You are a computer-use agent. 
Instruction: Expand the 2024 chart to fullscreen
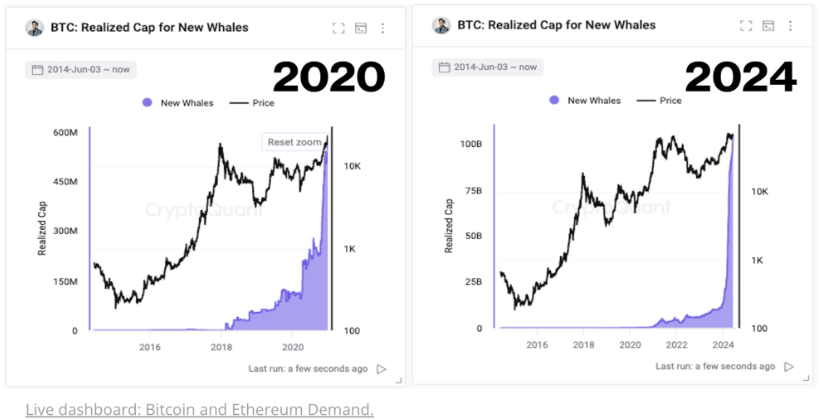746,25
